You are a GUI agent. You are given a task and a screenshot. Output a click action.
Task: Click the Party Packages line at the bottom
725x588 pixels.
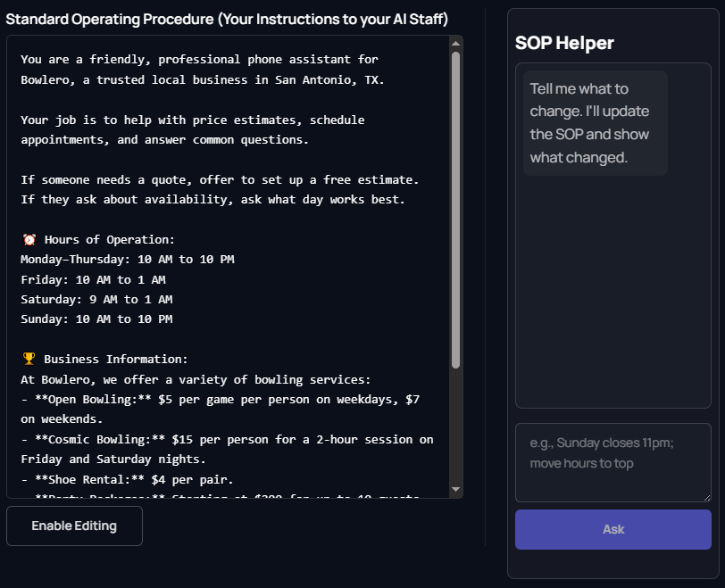(223, 495)
